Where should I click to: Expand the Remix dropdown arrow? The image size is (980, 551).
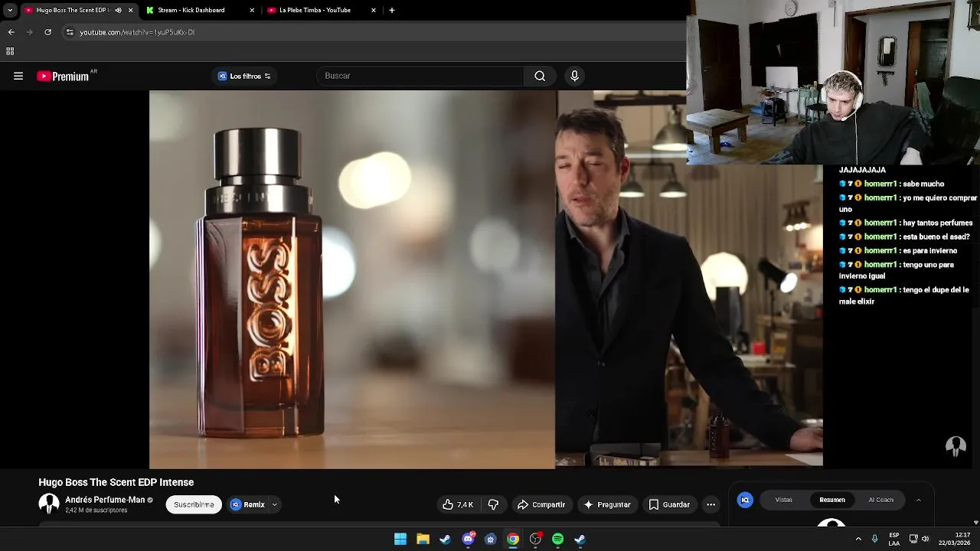274,504
